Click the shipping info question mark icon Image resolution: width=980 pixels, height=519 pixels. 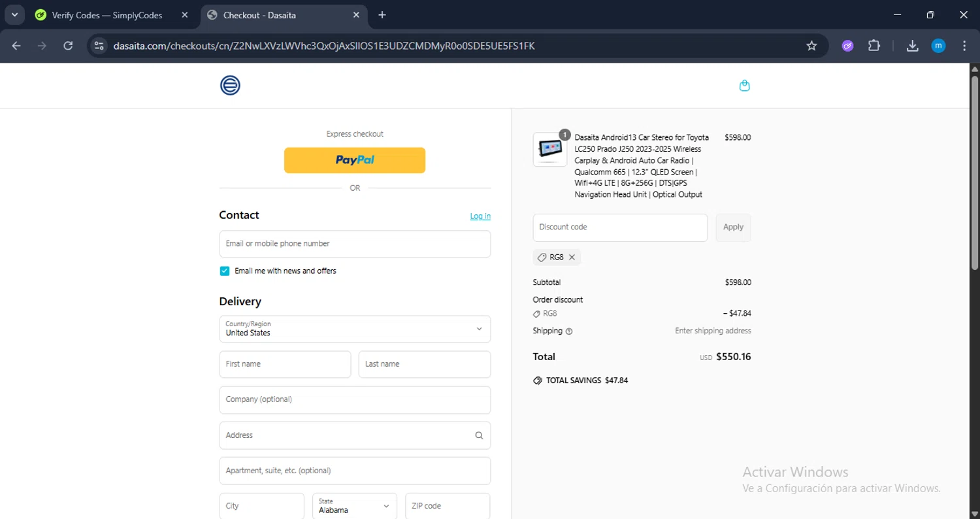click(569, 331)
